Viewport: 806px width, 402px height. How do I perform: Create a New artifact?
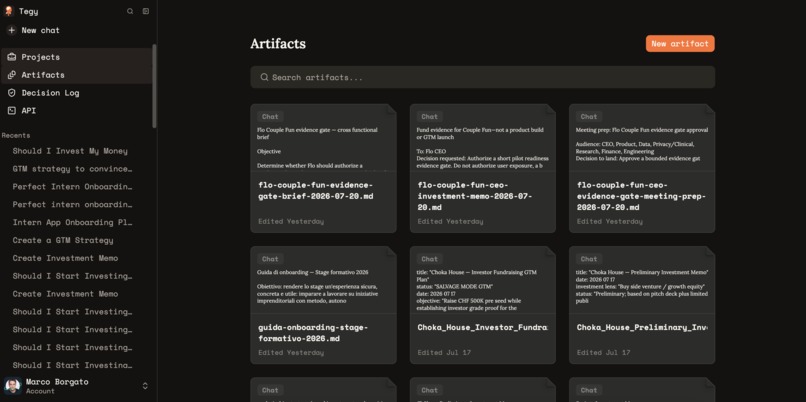click(x=680, y=44)
